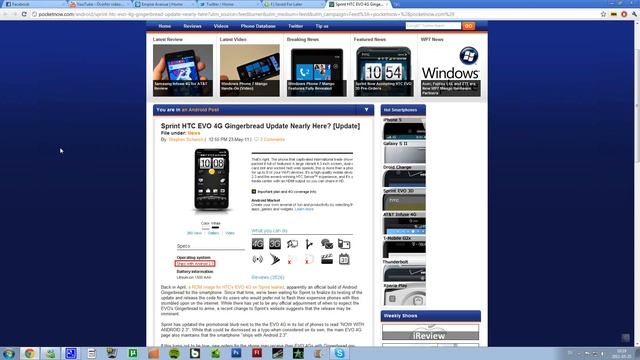Close the Sprint HTC EVO 4G tab
The image size is (640, 360).
pos(387,4)
